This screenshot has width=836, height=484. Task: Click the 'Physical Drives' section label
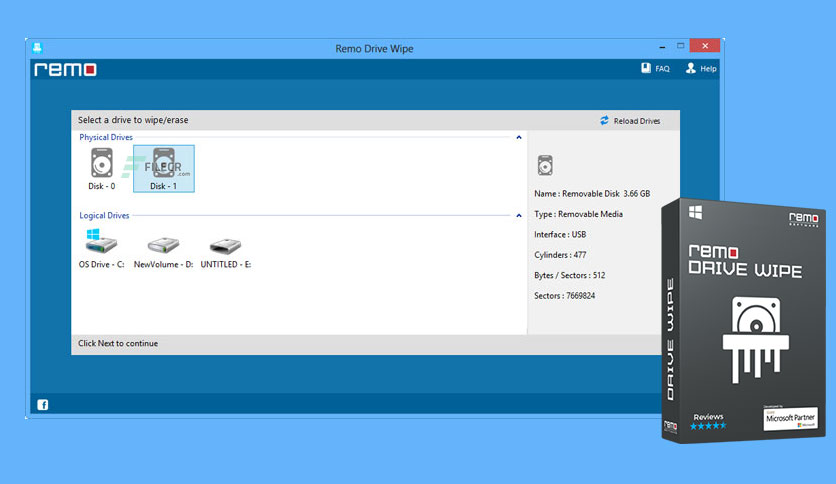point(106,137)
